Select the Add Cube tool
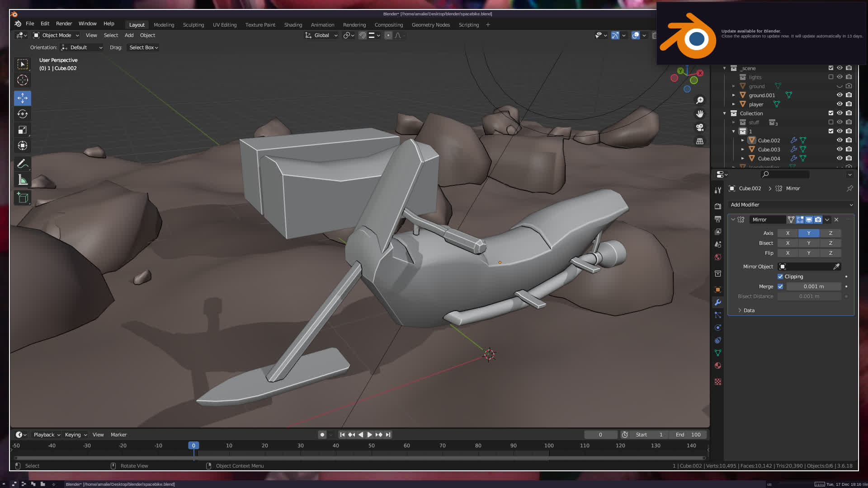 tap(23, 197)
